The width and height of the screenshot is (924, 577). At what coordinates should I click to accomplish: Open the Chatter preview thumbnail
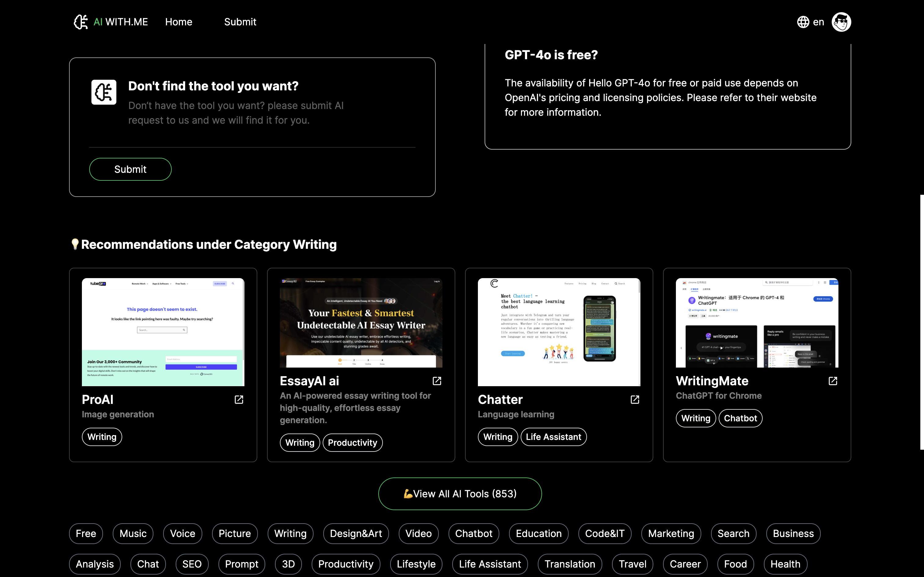(559, 332)
